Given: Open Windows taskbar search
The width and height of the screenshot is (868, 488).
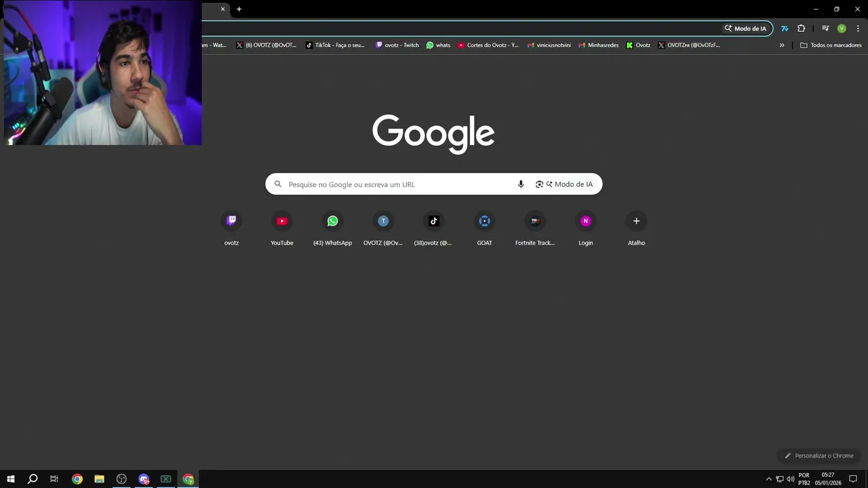Looking at the screenshot, I should pyautogui.click(x=32, y=479).
